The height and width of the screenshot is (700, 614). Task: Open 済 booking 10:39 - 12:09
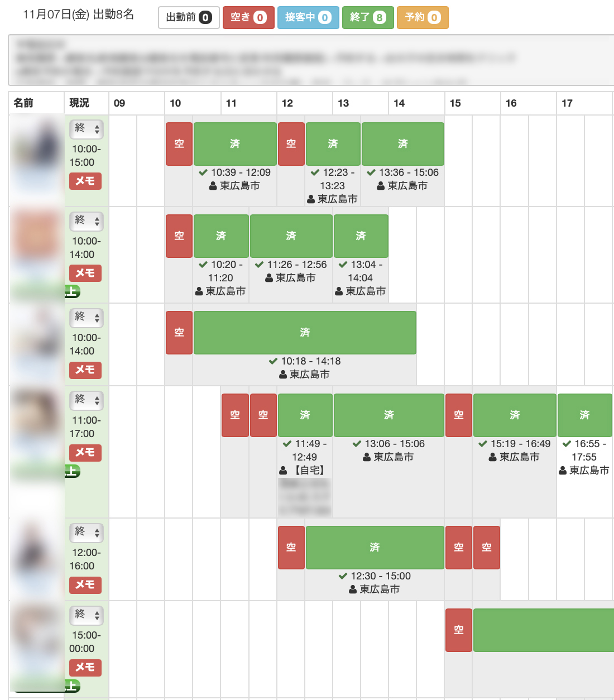coord(235,144)
